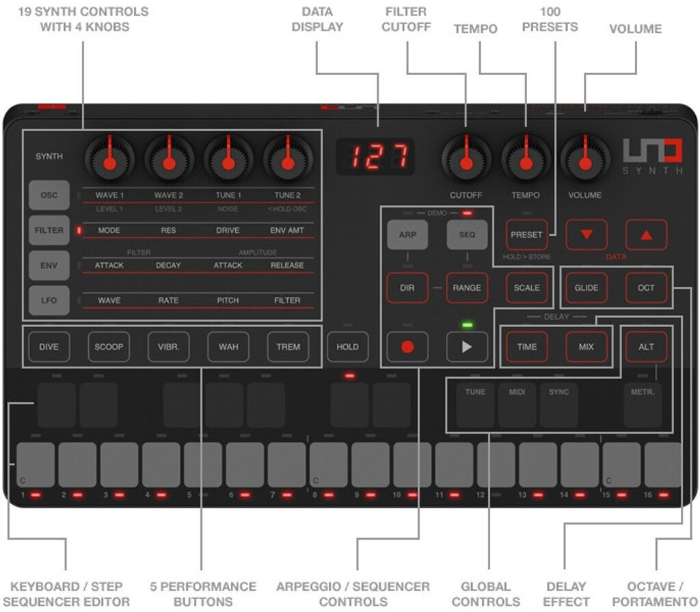Switch to the LFO parameter row
The image size is (700, 612).
[x=49, y=301]
